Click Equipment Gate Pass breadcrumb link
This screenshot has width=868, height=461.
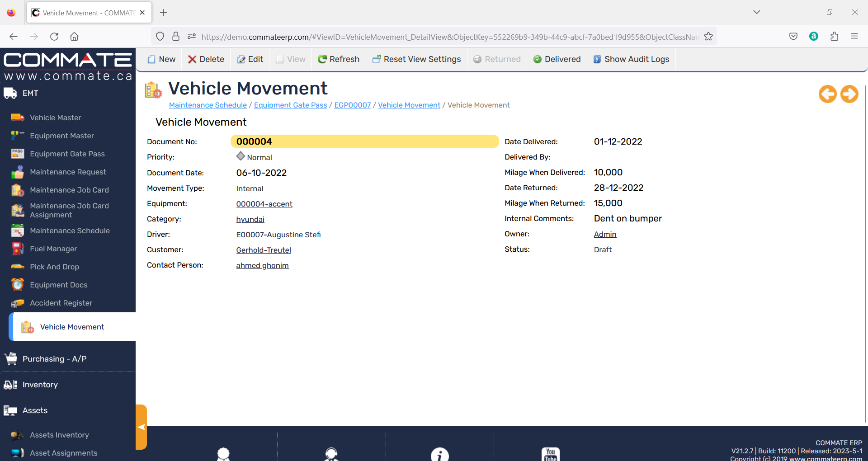point(290,105)
